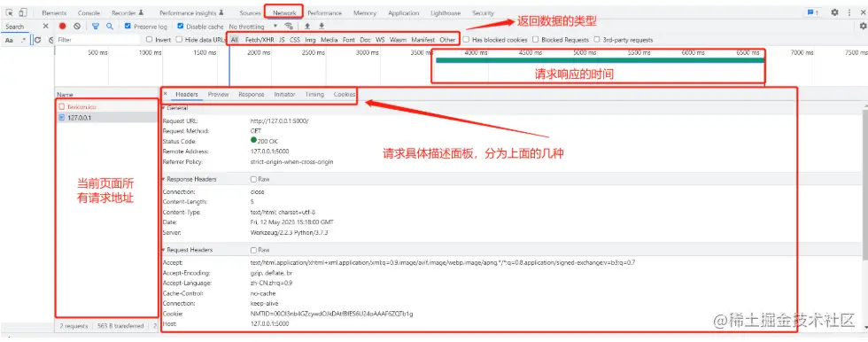
Task: Check Has blocked cookies
Action: click(x=466, y=40)
